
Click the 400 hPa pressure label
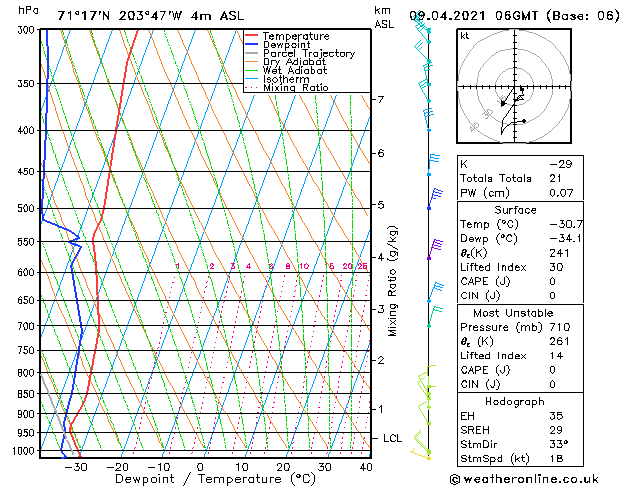[x=28, y=131]
